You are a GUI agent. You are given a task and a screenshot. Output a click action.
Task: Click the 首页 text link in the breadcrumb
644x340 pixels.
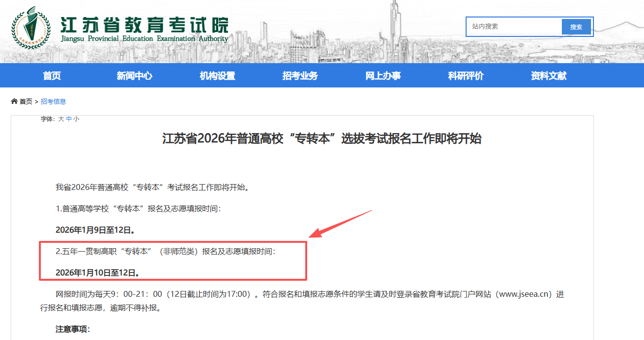click(x=26, y=102)
